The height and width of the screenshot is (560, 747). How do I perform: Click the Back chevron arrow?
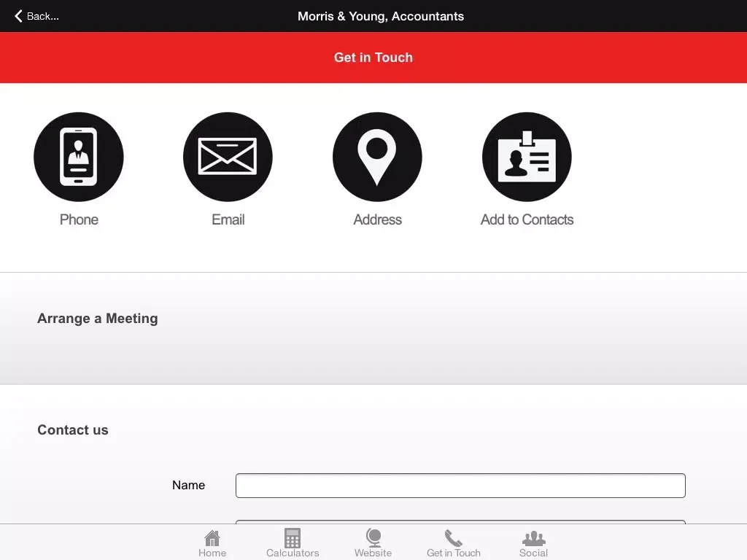[x=19, y=16]
